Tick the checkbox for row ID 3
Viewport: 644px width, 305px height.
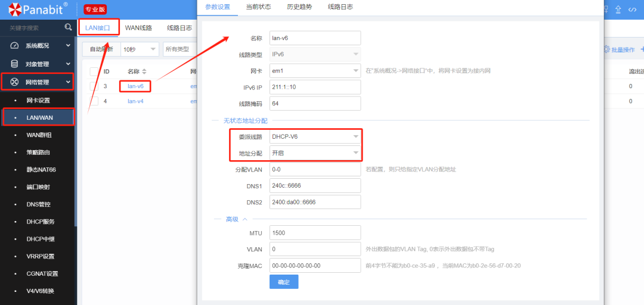pos(94,86)
